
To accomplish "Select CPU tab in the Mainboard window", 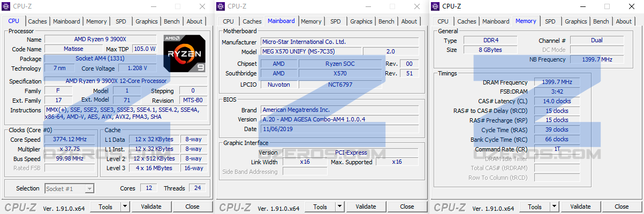I will pos(229,21).
